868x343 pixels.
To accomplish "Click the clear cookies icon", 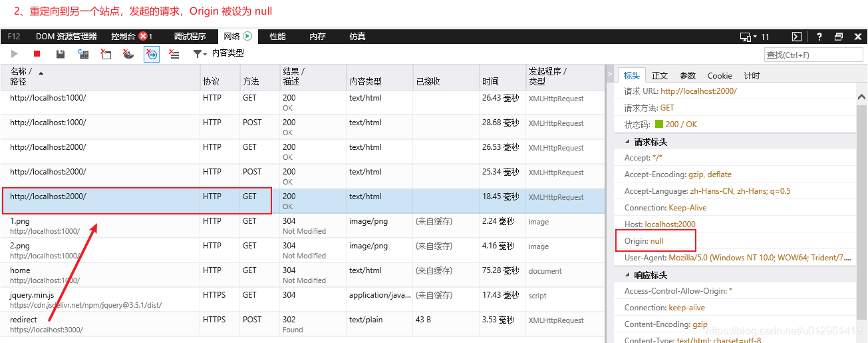I will [x=128, y=54].
